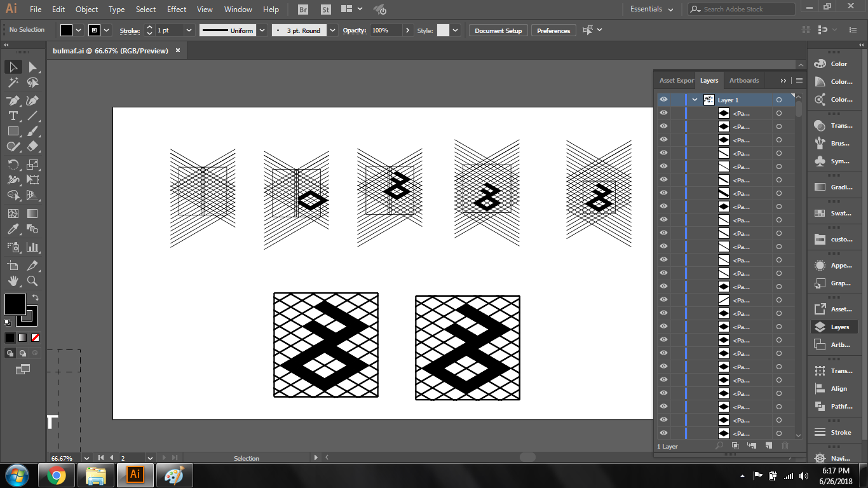Viewport: 868px width, 488px height.
Task: Toggle visibility of first path sublayer
Action: [663, 113]
